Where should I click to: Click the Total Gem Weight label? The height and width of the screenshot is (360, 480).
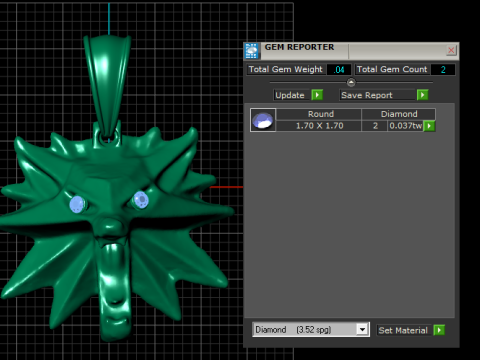pos(286,69)
